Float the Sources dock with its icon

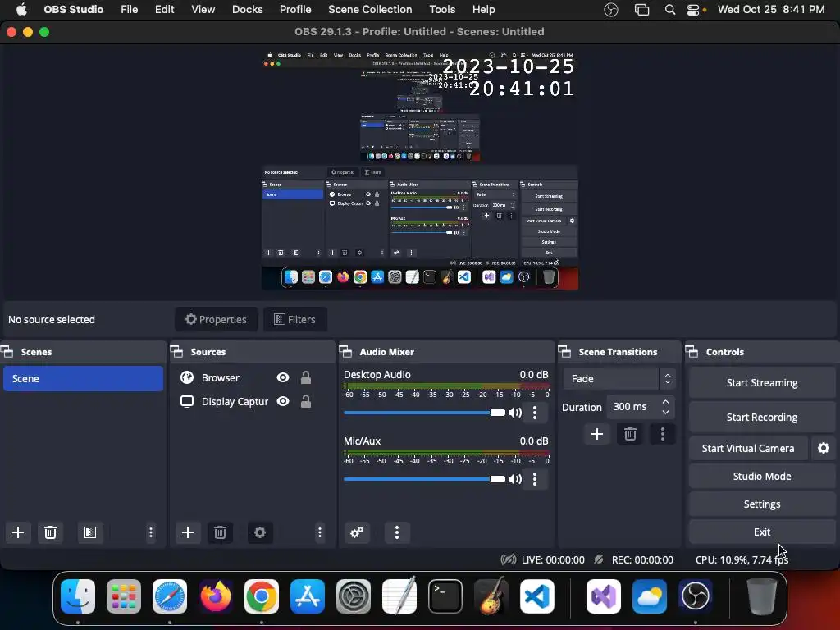click(x=177, y=352)
